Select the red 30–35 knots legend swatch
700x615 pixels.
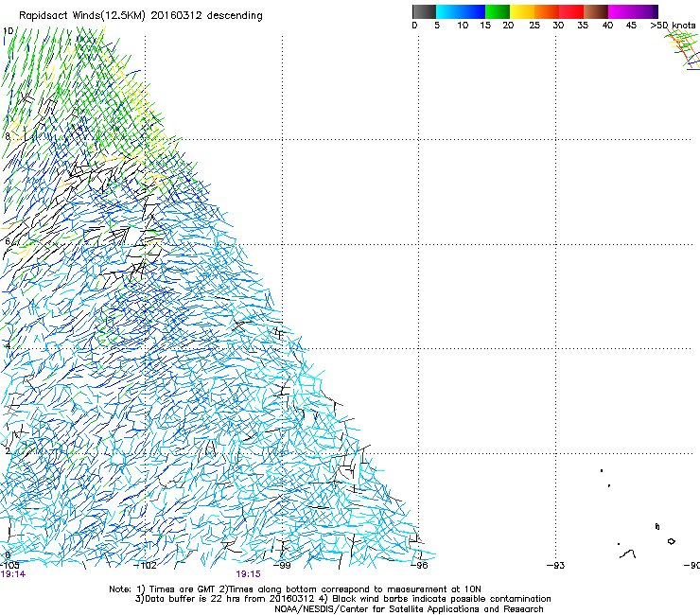coord(571,11)
